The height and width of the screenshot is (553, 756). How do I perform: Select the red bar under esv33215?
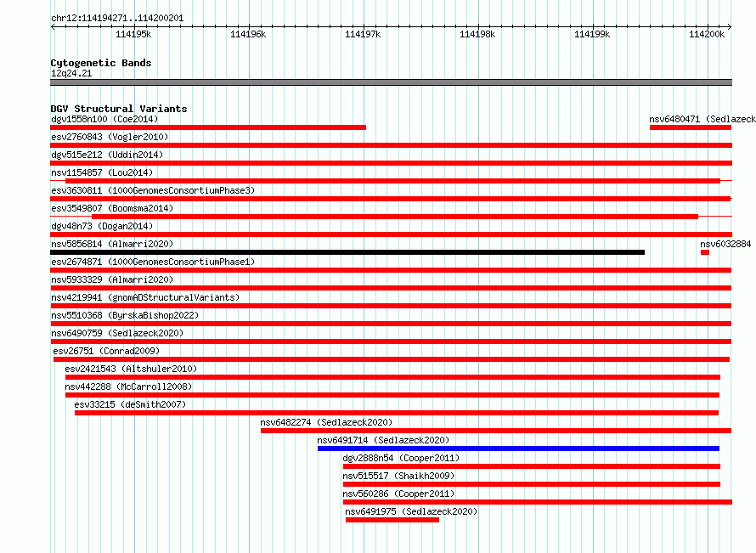coord(397,413)
